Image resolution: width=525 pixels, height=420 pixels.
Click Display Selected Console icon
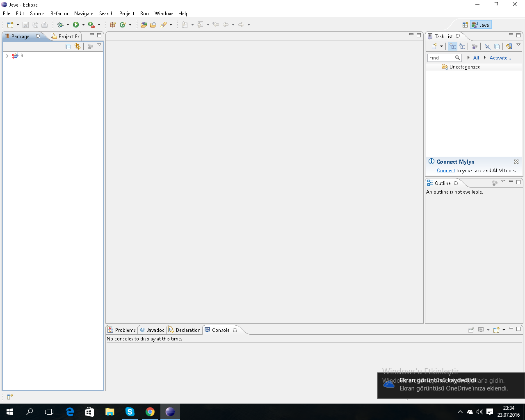pyautogui.click(x=481, y=330)
